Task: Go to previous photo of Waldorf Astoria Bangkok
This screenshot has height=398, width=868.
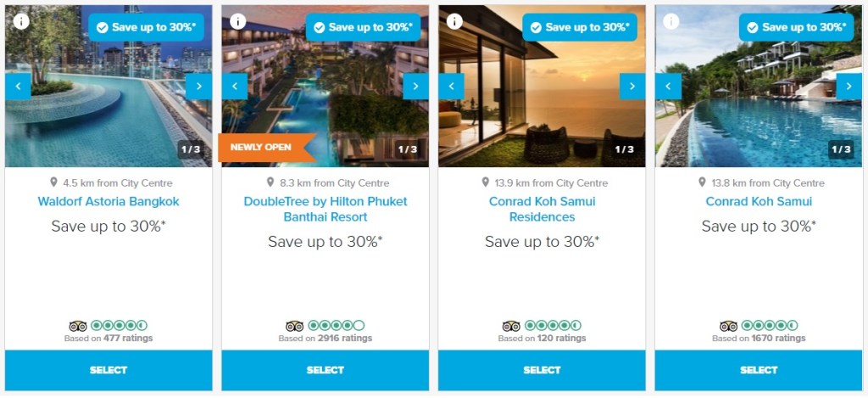Action: [19, 87]
